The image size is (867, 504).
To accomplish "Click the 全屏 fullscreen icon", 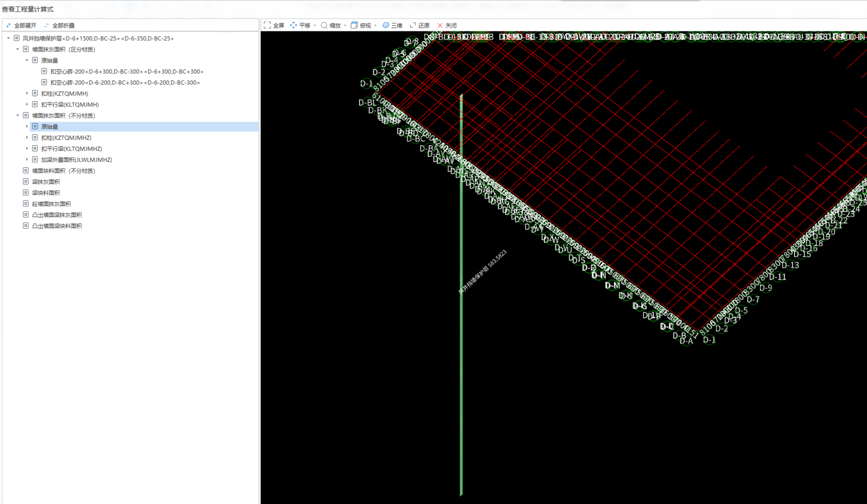I will coord(267,25).
